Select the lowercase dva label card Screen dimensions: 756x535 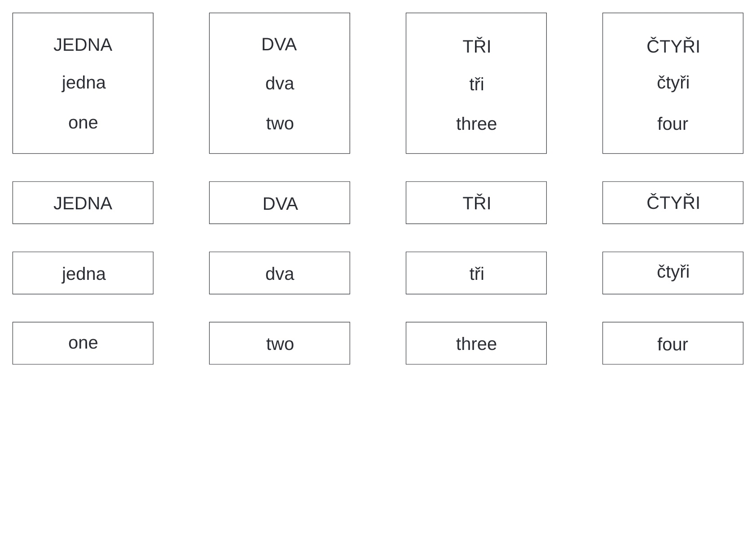pyautogui.click(x=279, y=273)
